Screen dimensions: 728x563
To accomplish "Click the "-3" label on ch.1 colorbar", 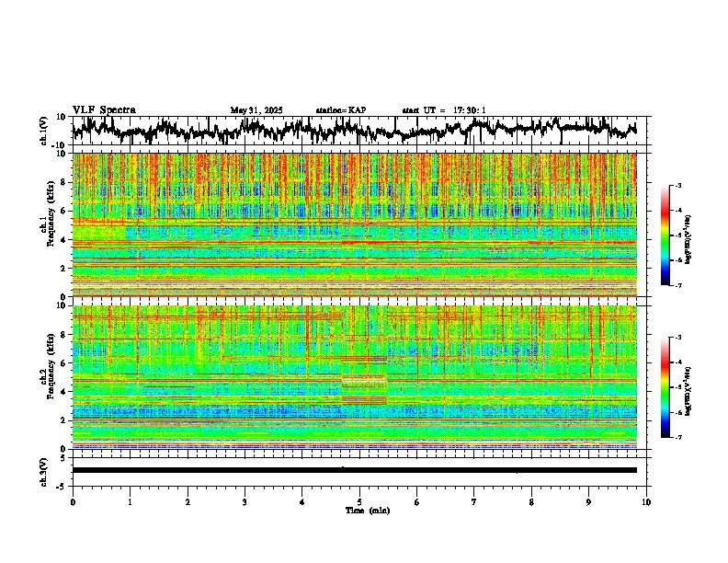I will [x=677, y=186].
